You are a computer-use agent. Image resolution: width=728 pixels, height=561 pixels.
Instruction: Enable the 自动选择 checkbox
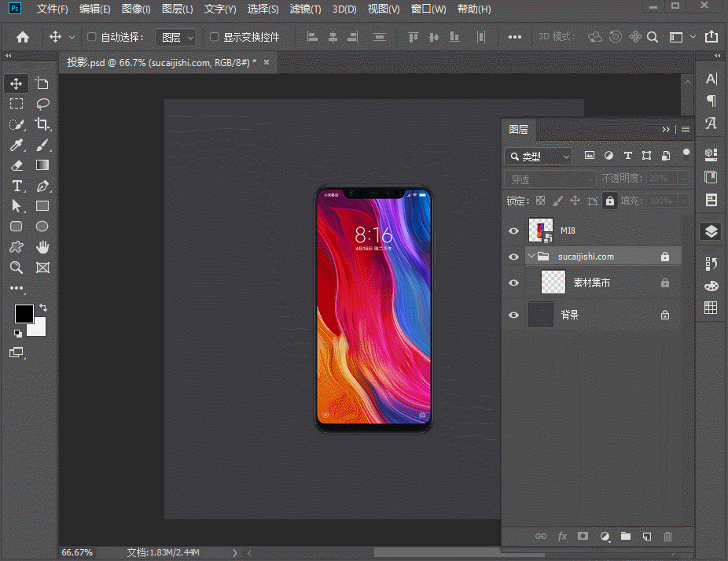tap(92, 37)
